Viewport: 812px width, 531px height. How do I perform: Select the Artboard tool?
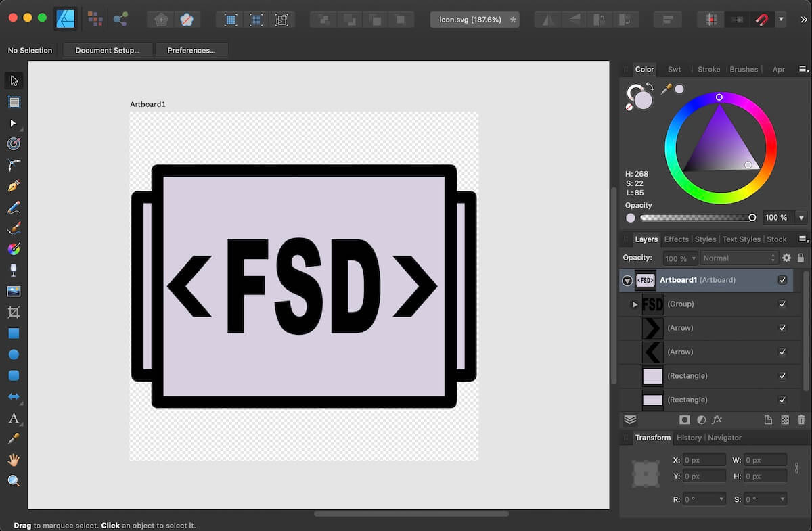pyautogui.click(x=14, y=101)
